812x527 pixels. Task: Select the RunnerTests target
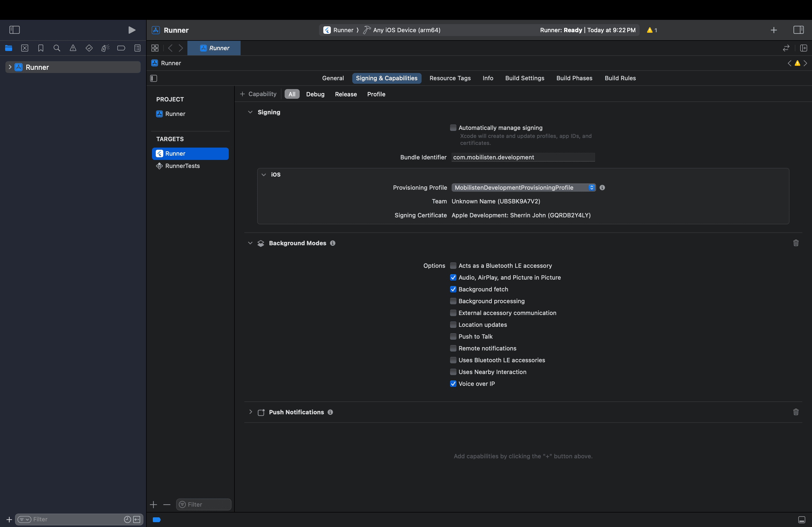182,166
